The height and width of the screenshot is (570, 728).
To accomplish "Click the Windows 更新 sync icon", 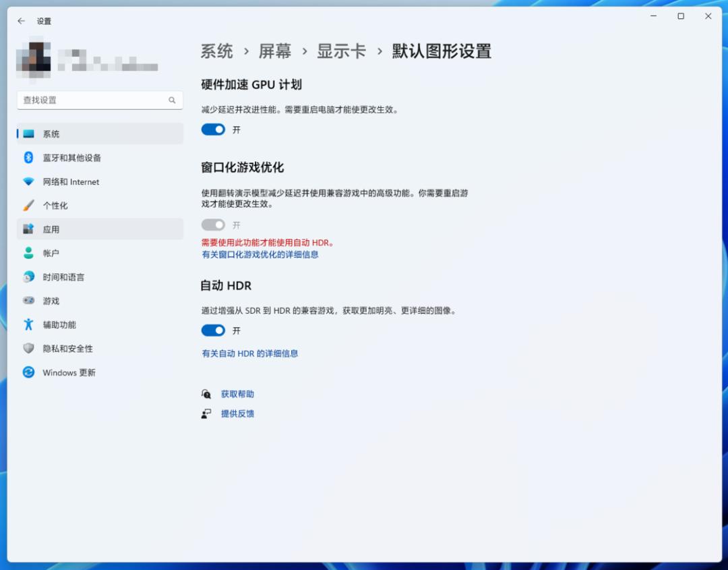I will coord(29,372).
